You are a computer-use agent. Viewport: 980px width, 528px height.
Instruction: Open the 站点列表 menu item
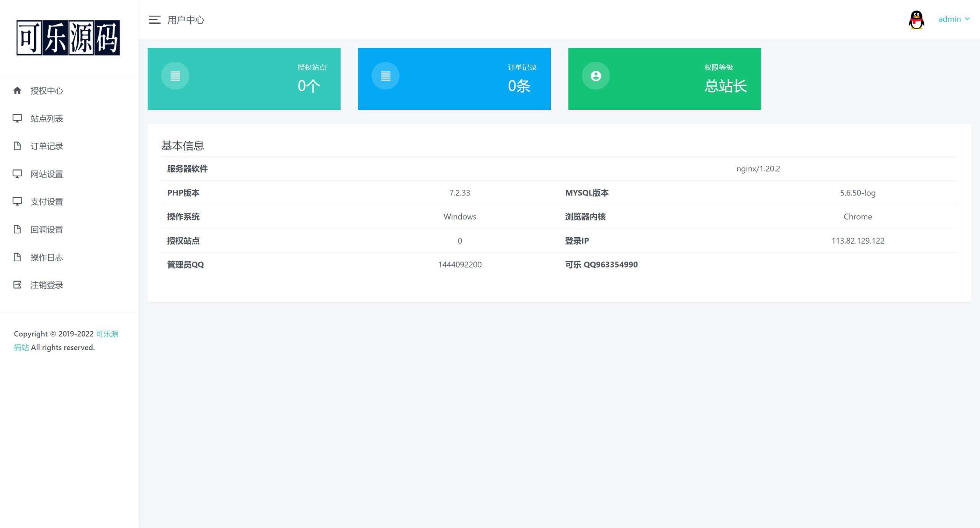coord(69,119)
